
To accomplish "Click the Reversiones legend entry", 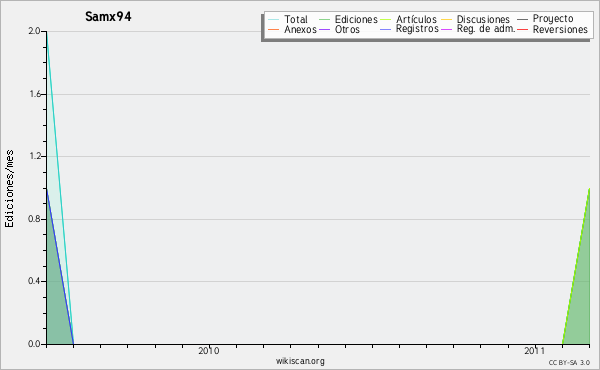I will click(x=560, y=29).
